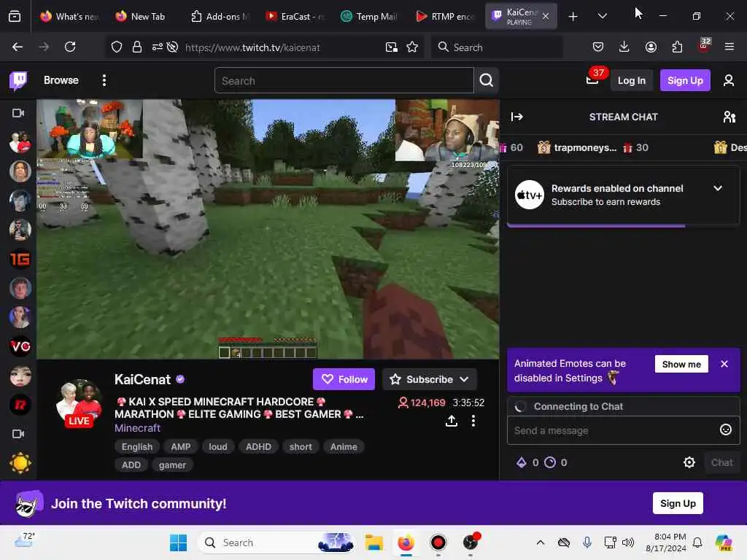The width and height of the screenshot is (747, 560).
Task: Open Firefox extensions puzzle icon
Action: [677, 47]
